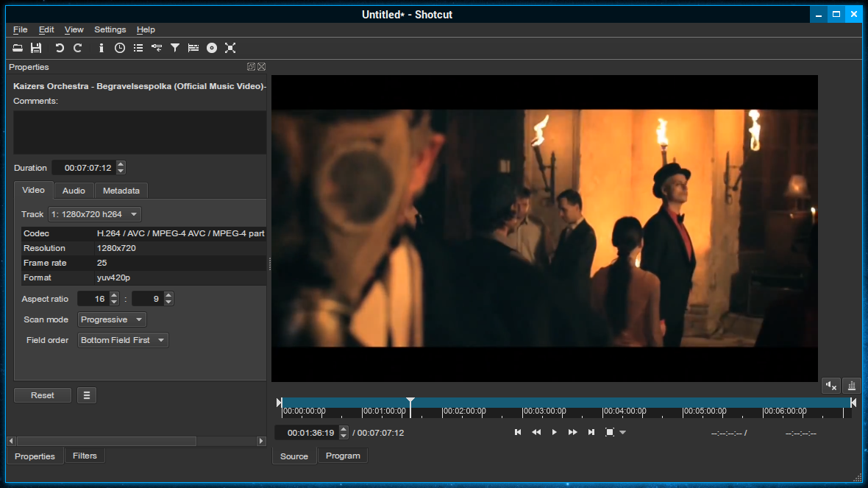The image size is (868, 488).
Task: Open the Track selection dropdown
Action: tap(95, 214)
